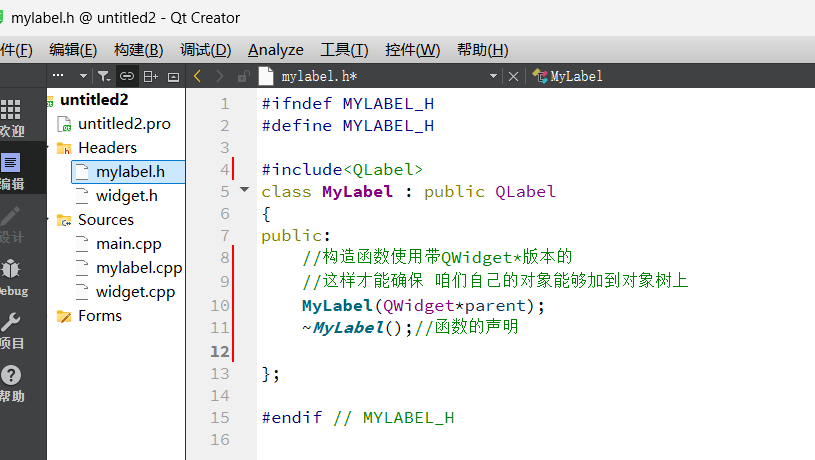Screen dimensions: 815x460
Task: Click line number 12 in gutter
Action: pos(219,351)
